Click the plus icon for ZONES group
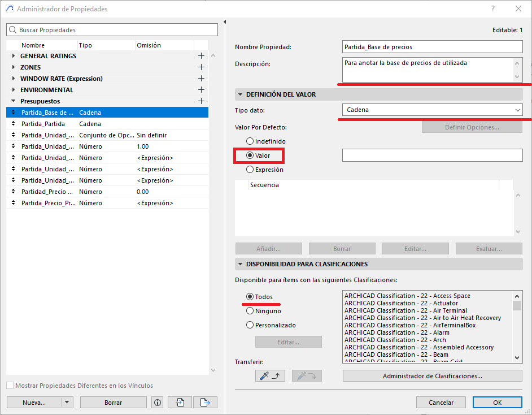The height and width of the screenshot is (415, 532). coord(201,67)
